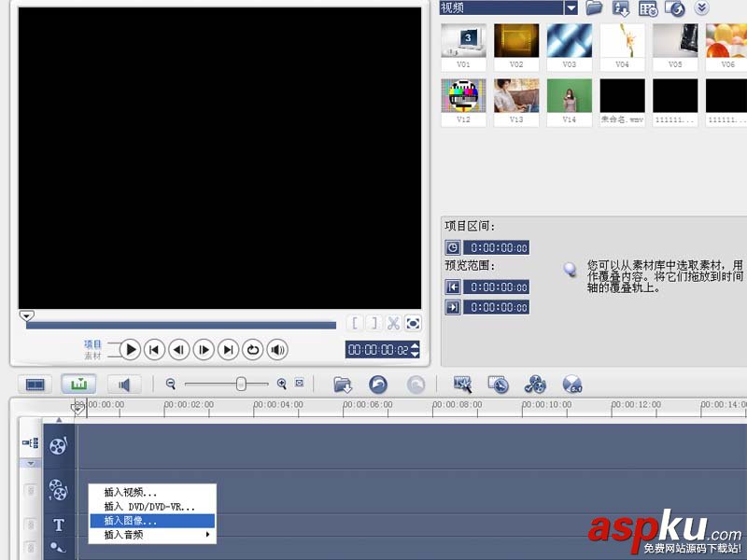
Task: Cut the clip with scissors icon
Action: [393, 323]
